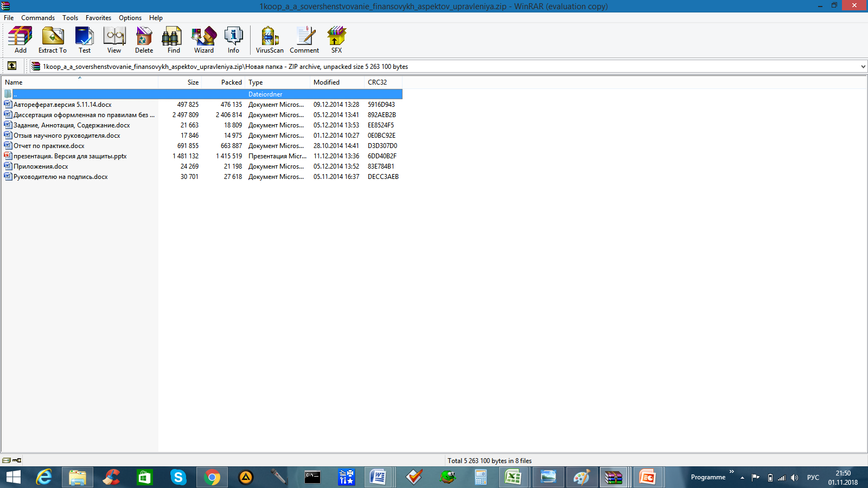The height and width of the screenshot is (488, 868).
Task: Open the File menu
Action: click(9, 18)
